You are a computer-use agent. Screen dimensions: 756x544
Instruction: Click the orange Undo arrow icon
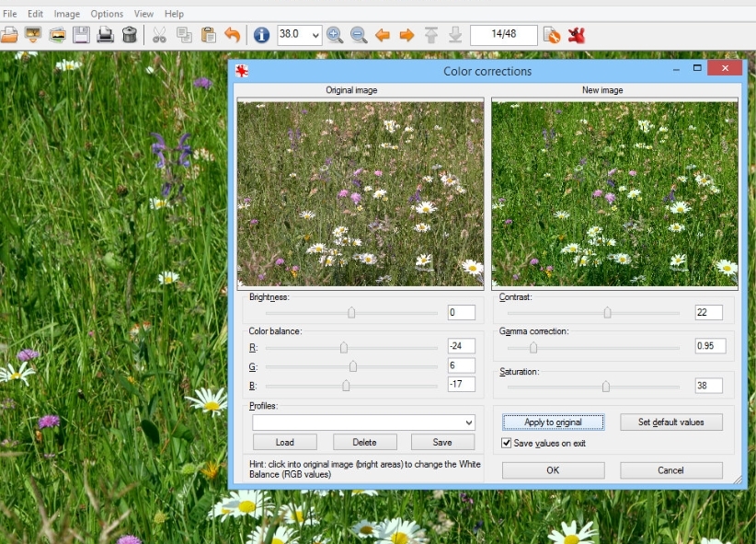[x=233, y=35]
